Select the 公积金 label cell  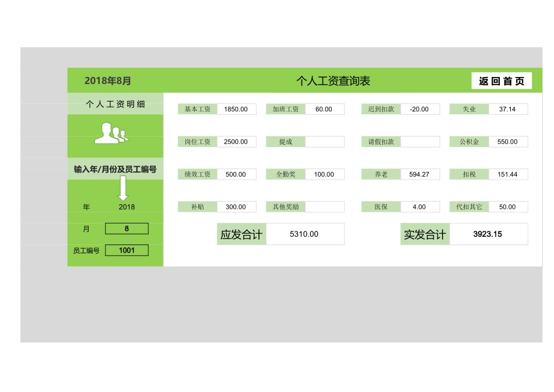[468, 141]
